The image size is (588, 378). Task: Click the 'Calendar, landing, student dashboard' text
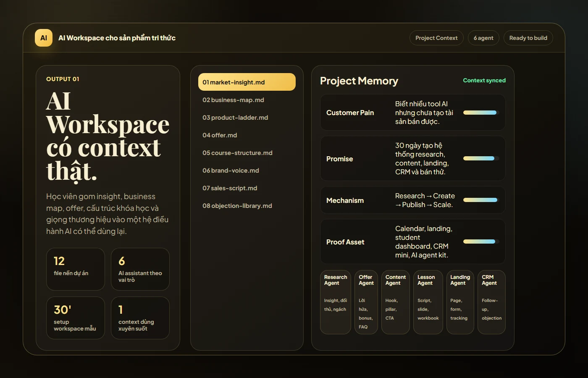click(x=424, y=242)
